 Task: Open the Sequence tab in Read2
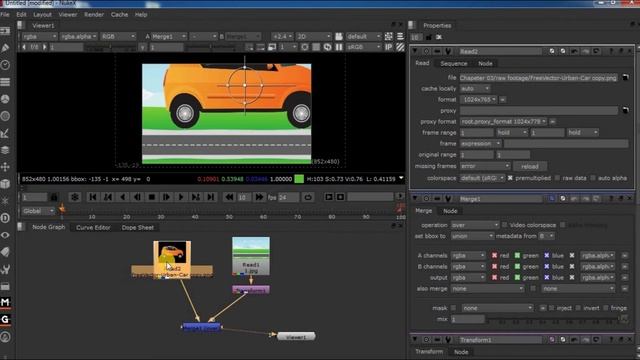point(453,64)
